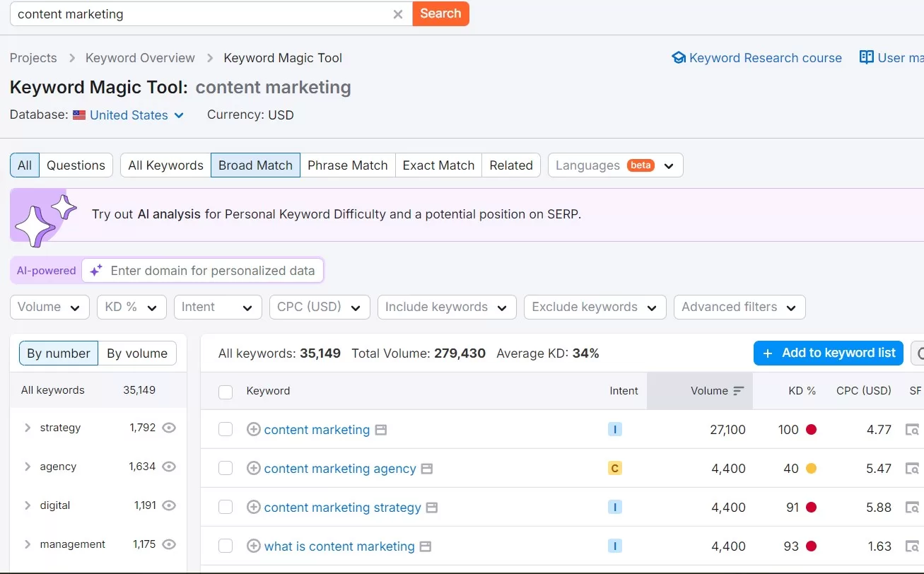Open the Related tab
Image resolution: width=924 pixels, height=574 pixels.
coord(511,165)
